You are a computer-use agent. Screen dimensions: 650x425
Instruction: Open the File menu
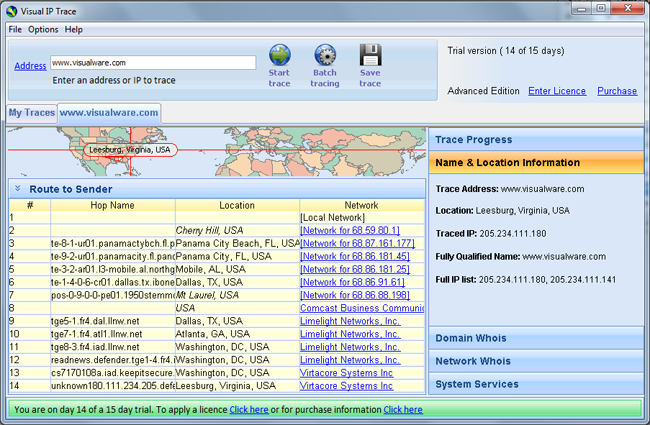(15, 30)
